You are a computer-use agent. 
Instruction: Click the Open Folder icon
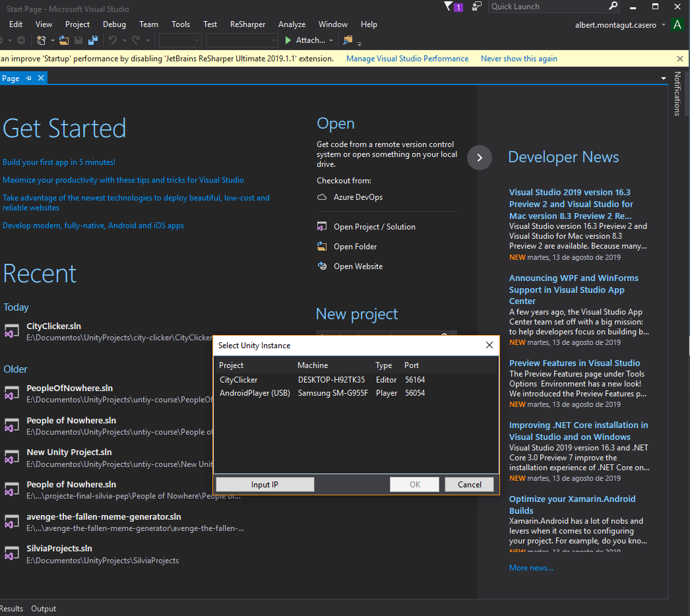(322, 247)
